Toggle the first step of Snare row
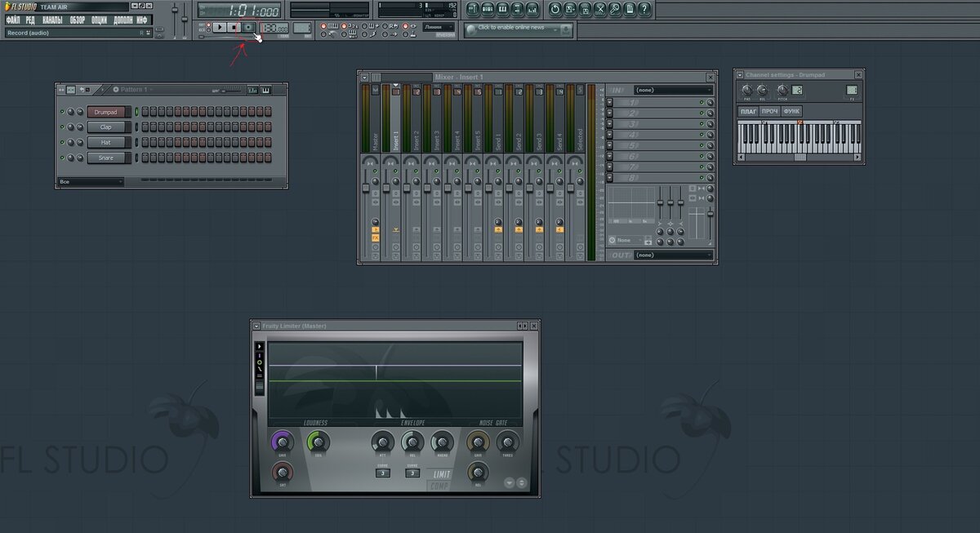 pos(145,158)
